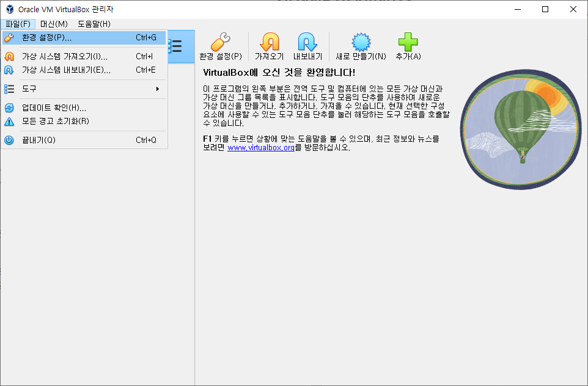Open the 파일(F) menu bar item
588x386 pixels.
(18, 24)
